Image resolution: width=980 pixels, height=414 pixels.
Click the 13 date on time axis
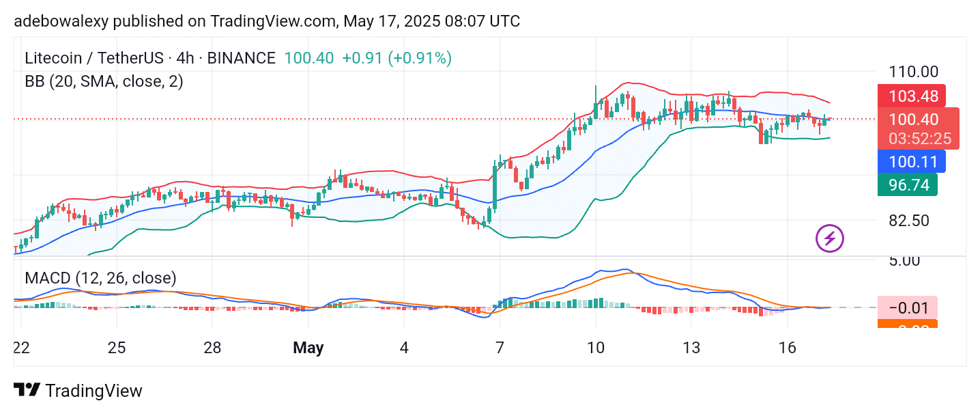pyautogui.click(x=691, y=348)
